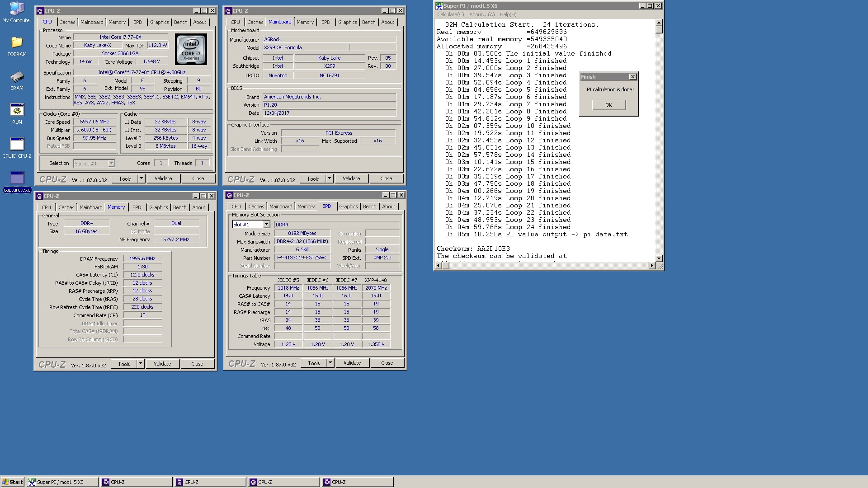Viewport: 868px width, 488px height.
Task: Click the CPU-Z title icon in Memory window
Action: [39, 196]
